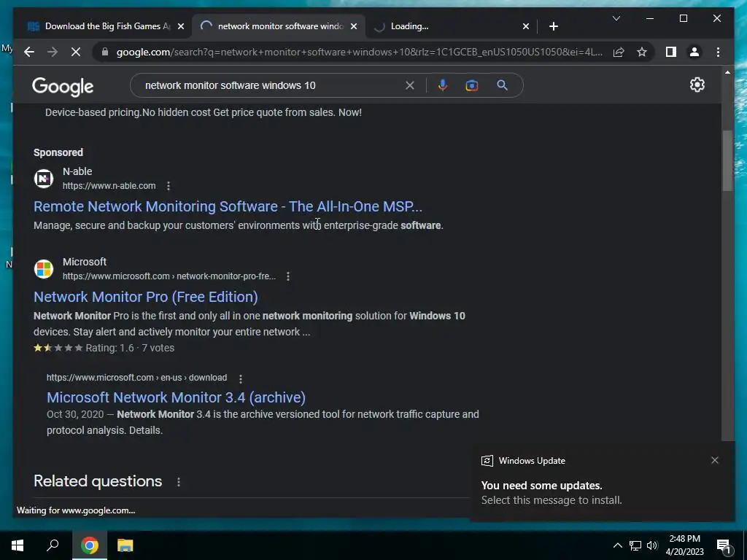
Task: Open Google quick settings gear
Action: coord(697,85)
